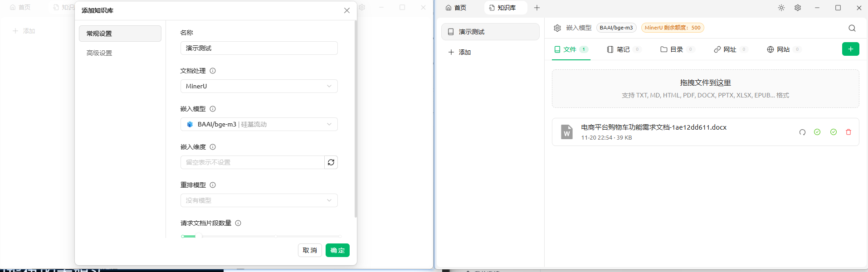The image size is (868, 272).
Task: Click the Word document icon
Action: pyautogui.click(x=567, y=132)
